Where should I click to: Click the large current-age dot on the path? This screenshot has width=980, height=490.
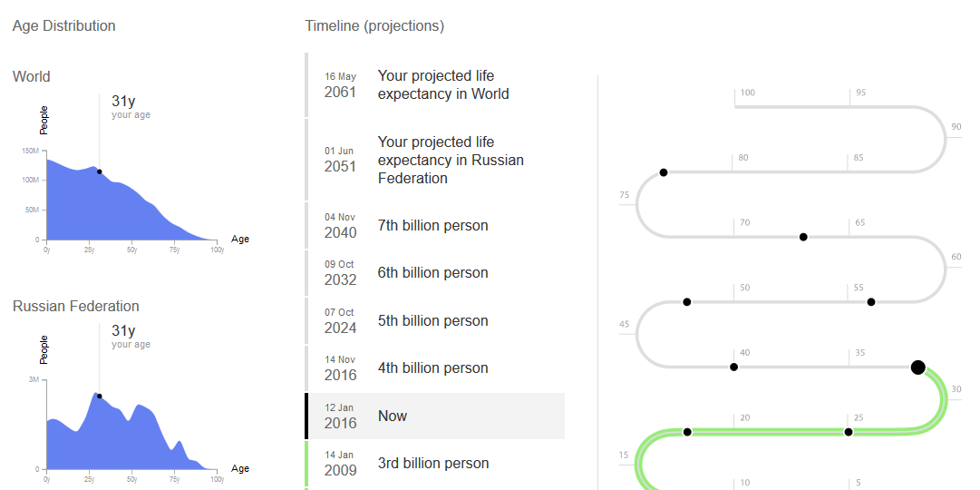[917, 367]
